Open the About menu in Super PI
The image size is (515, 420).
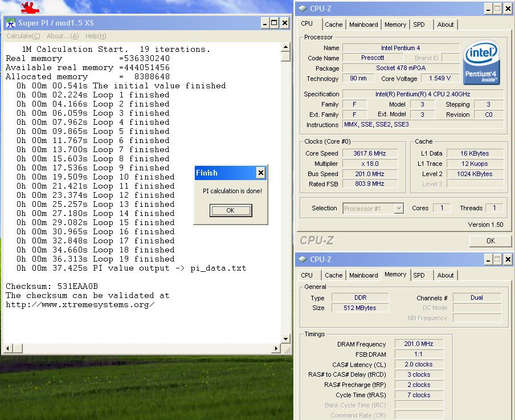[63, 36]
